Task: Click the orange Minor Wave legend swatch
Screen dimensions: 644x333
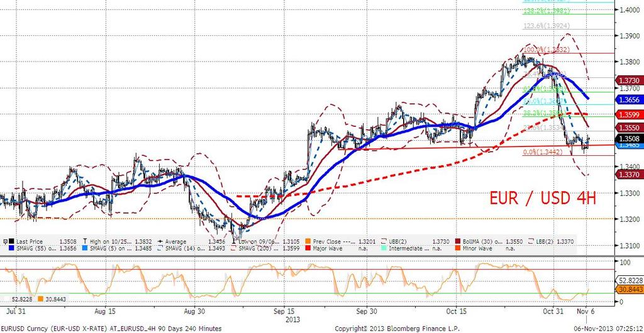Action: click(x=457, y=248)
